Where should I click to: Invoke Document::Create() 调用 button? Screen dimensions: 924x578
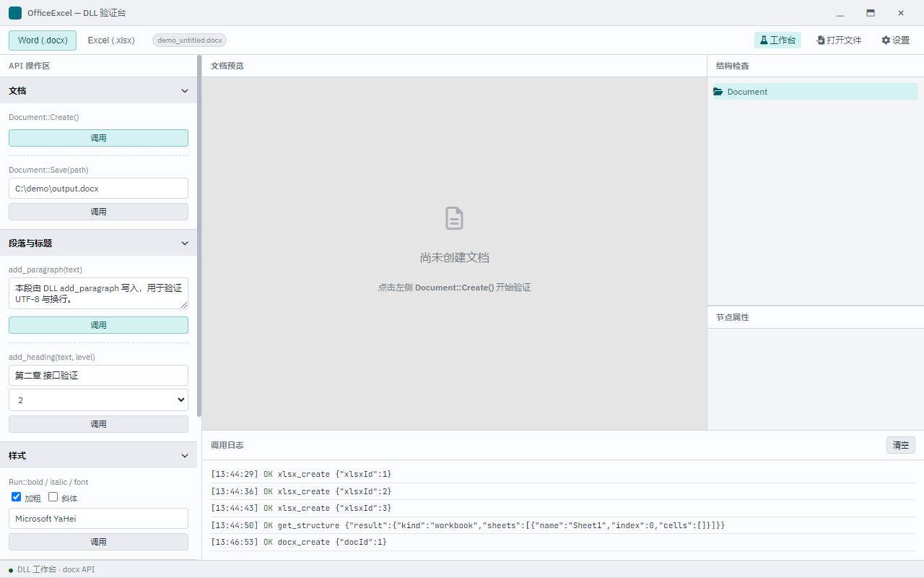click(98, 138)
